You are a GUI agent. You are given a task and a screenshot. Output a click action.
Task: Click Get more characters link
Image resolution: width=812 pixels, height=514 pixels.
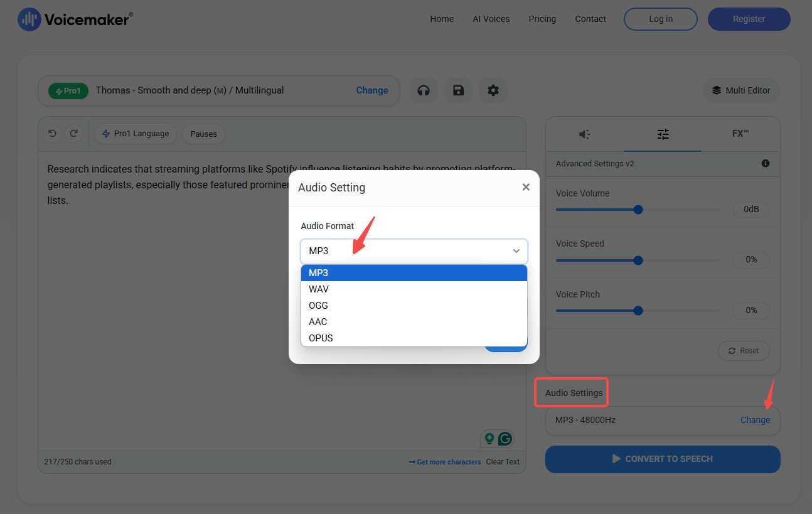[445, 462]
